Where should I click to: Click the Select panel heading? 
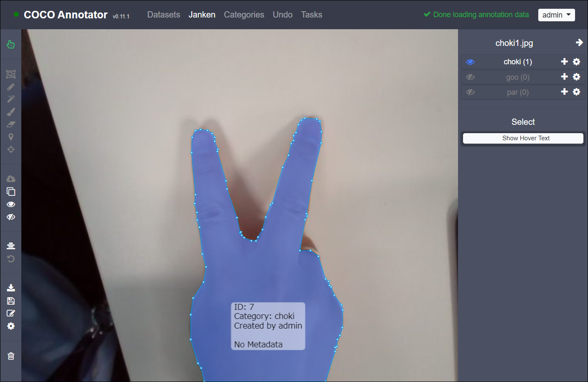(523, 122)
